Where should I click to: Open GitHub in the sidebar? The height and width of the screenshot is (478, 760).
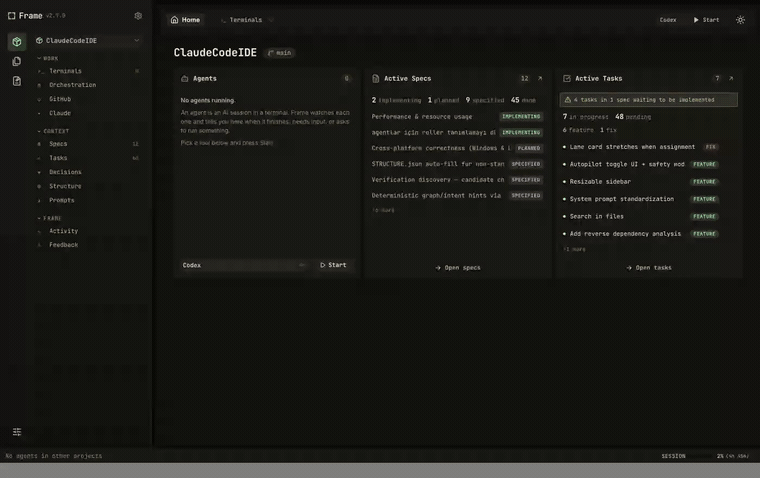pos(88,99)
